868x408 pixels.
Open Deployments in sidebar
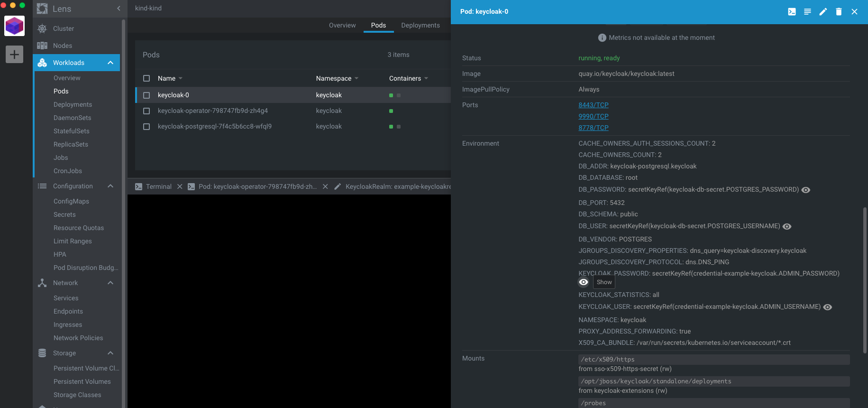pyautogui.click(x=73, y=104)
